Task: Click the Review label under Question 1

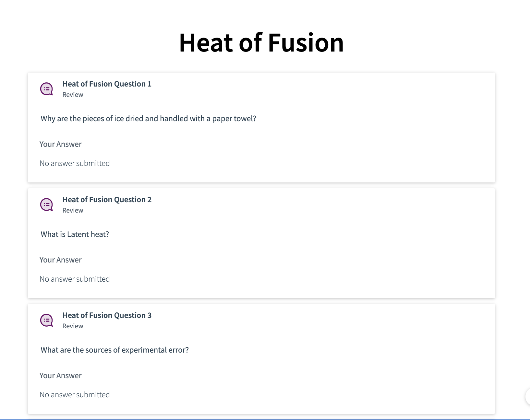Action: [x=73, y=94]
